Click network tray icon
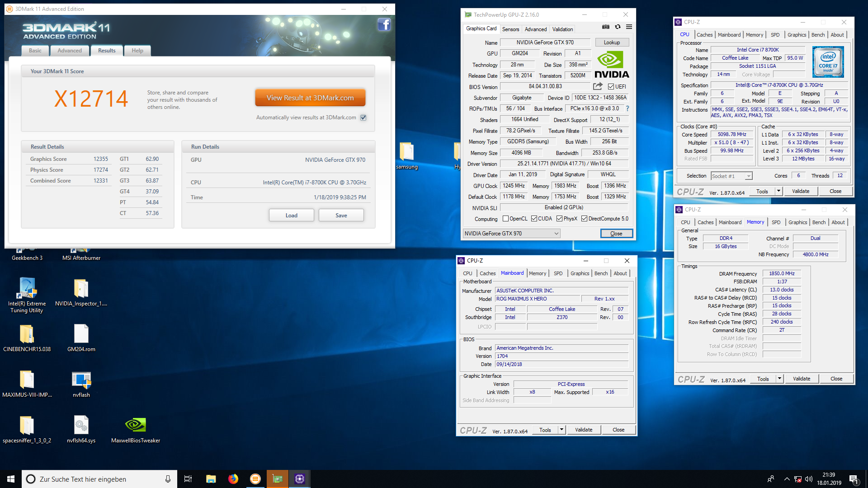868x488 pixels. pos(798,479)
